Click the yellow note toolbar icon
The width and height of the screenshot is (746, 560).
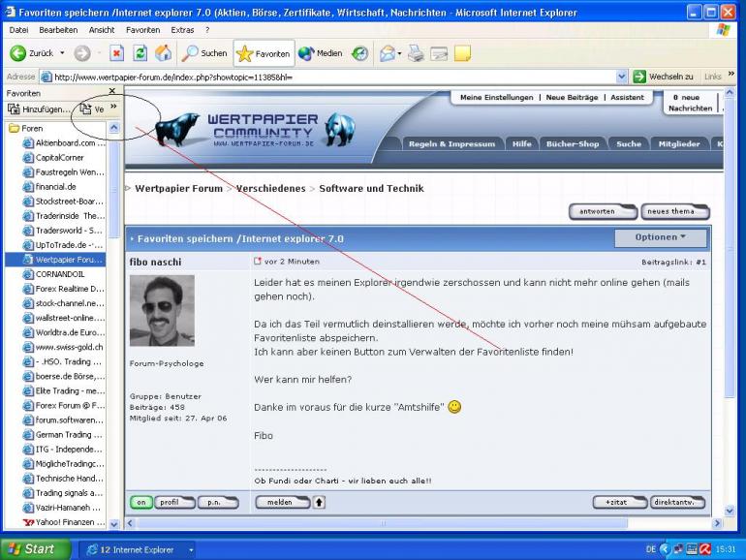(x=462, y=53)
